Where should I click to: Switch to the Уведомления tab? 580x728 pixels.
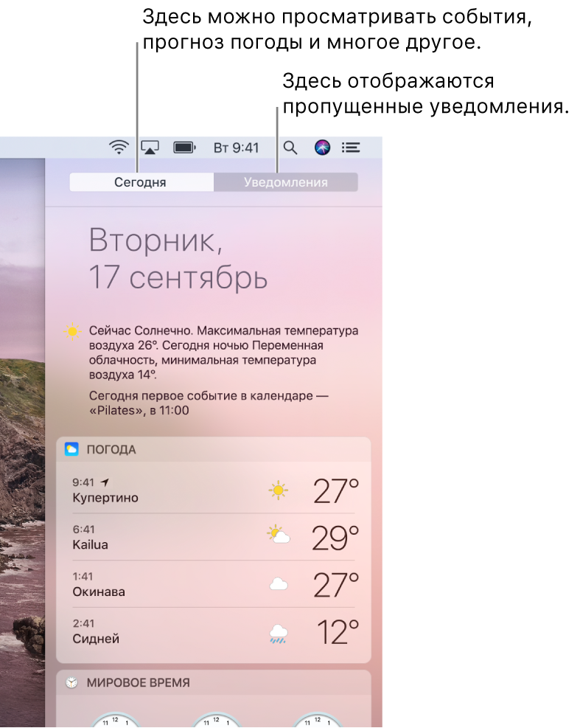point(286,182)
